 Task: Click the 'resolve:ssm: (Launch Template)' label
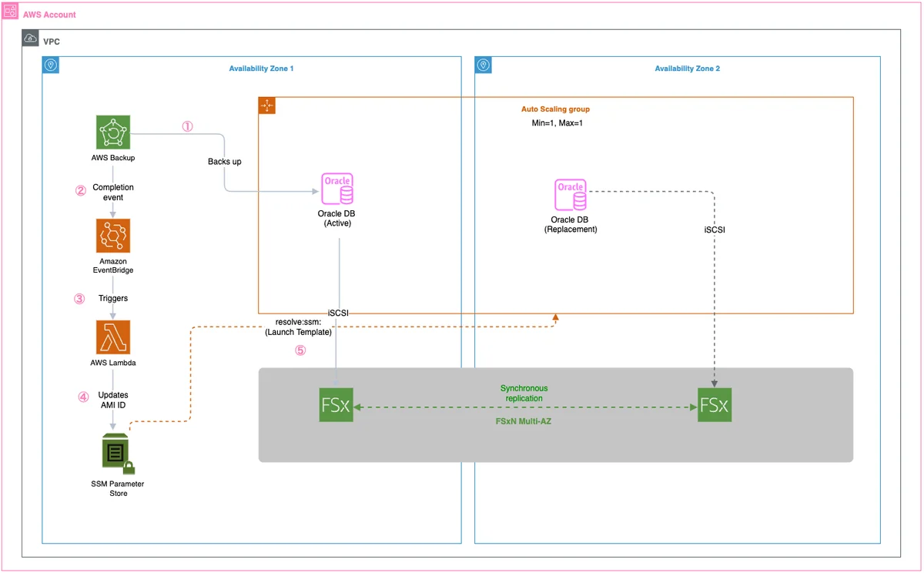click(x=298, y=327)
